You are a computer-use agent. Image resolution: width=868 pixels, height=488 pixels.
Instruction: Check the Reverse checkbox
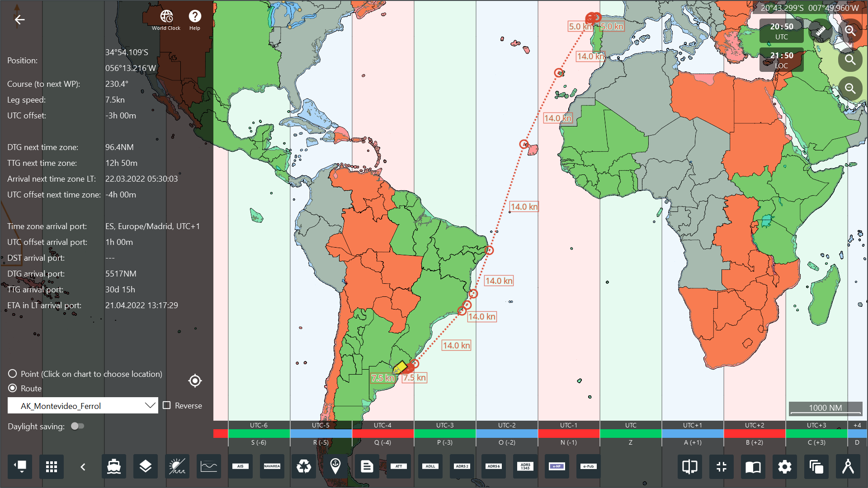click(167, 405)
